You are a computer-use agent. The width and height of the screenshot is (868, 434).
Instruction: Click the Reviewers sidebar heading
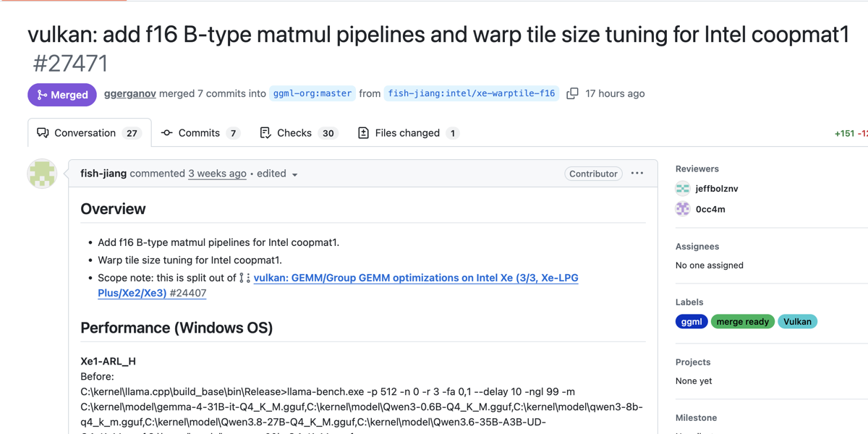697,169
